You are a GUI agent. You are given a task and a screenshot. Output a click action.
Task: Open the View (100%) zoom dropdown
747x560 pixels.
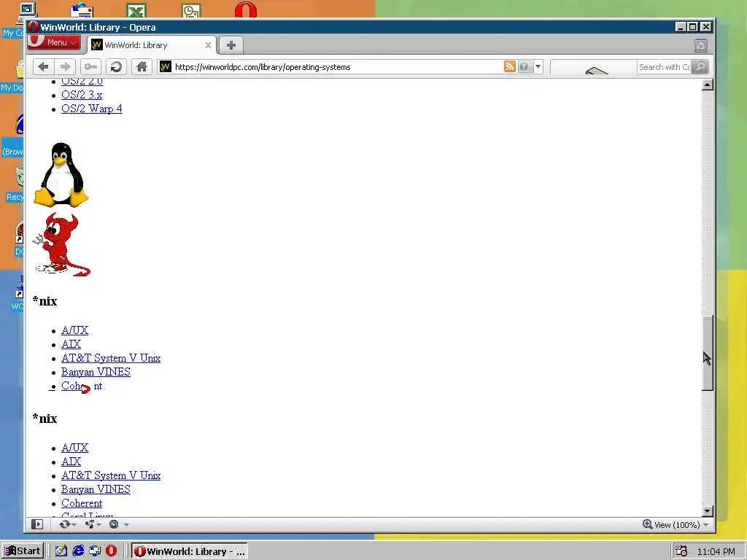coord(681,525)
